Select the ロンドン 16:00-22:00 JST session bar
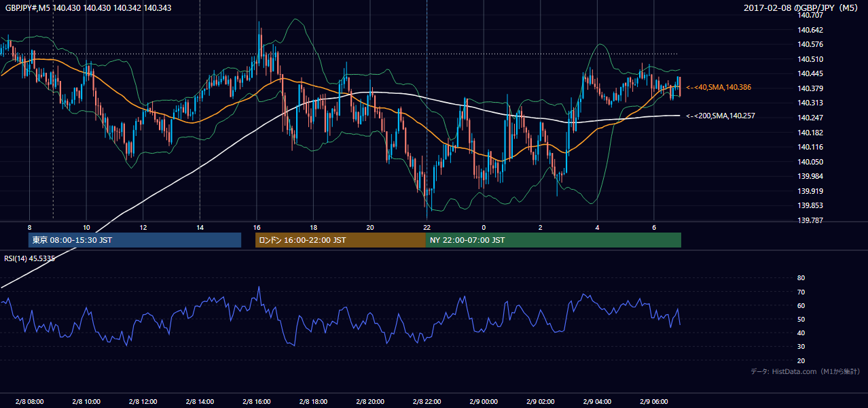868x408 pixels. click(340, 240)
